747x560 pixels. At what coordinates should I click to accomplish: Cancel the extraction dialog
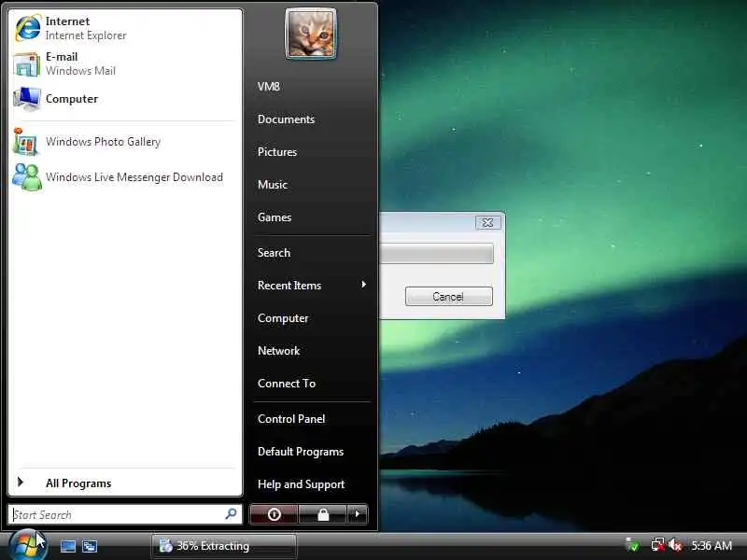[449, 296]
